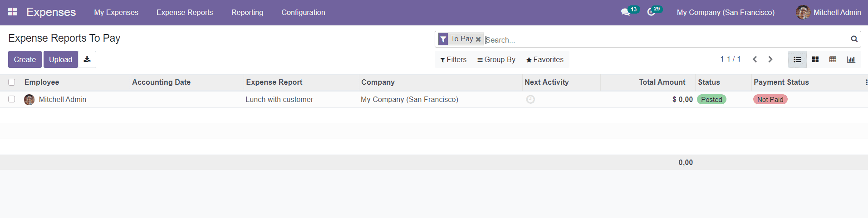Tick the Mitchell Admin row checkbox
Screen dimensions: 868x218
tap(12, 99)
